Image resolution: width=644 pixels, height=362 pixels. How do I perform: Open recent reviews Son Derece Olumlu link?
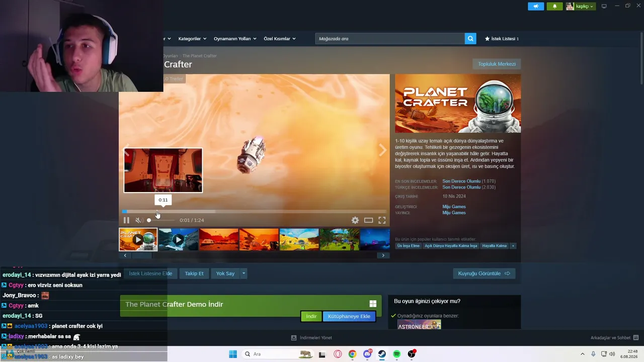click(x=461, y=181)
